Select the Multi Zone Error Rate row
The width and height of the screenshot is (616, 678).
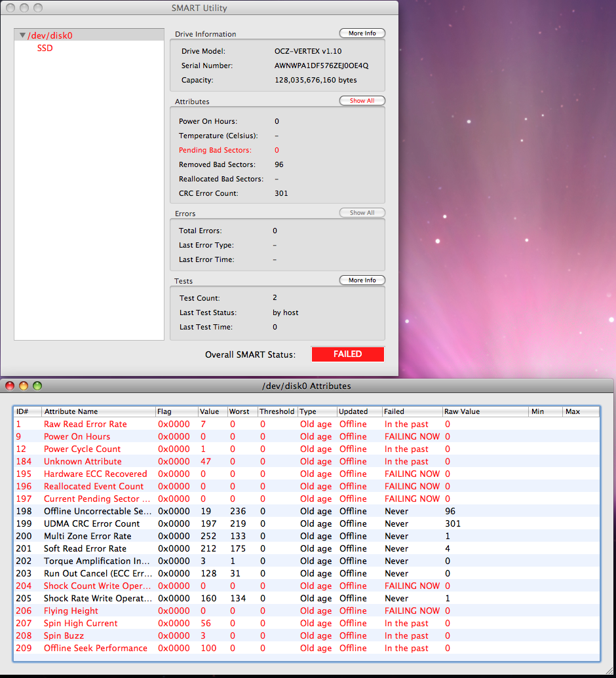(x=307, y=536)
